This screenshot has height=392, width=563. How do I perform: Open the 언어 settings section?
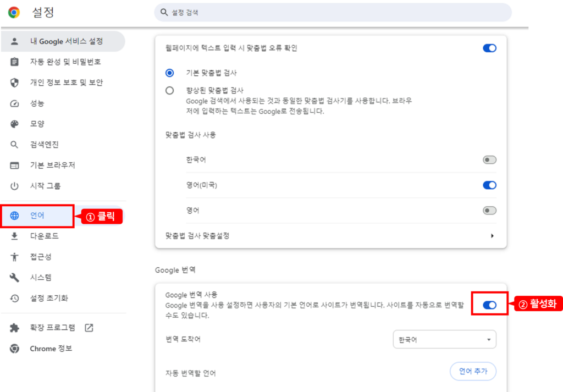click(37, 216)
